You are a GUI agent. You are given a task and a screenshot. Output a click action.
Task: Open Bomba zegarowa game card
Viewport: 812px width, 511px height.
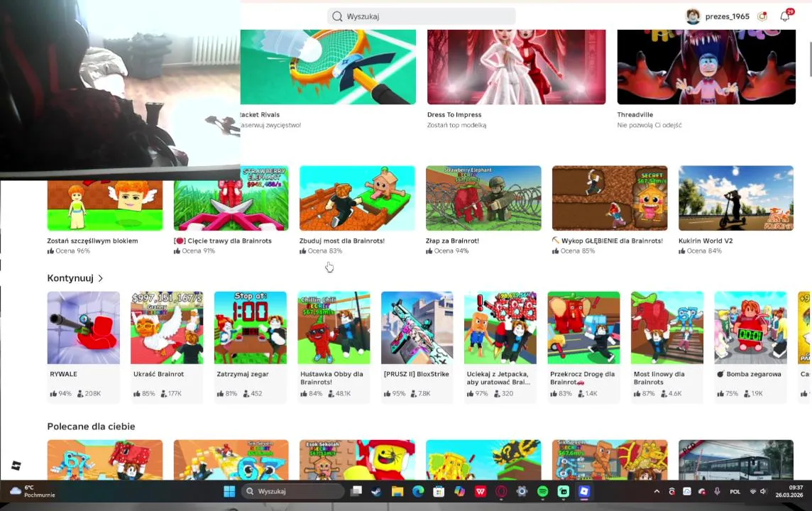750,347
